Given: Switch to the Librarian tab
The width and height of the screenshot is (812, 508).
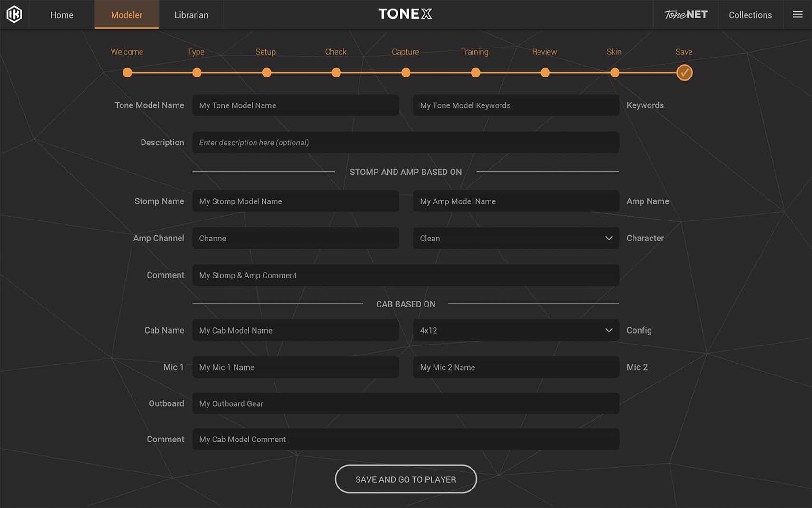Looking at the screenshot, I should [x=191, y=15].
